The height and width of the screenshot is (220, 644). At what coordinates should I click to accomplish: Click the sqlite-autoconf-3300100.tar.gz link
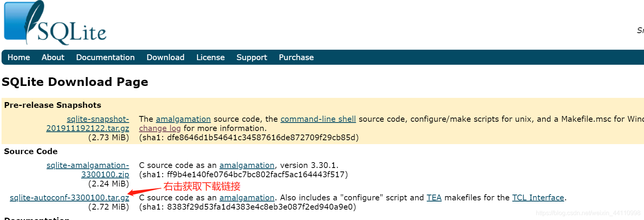click(x=69, y=198)
